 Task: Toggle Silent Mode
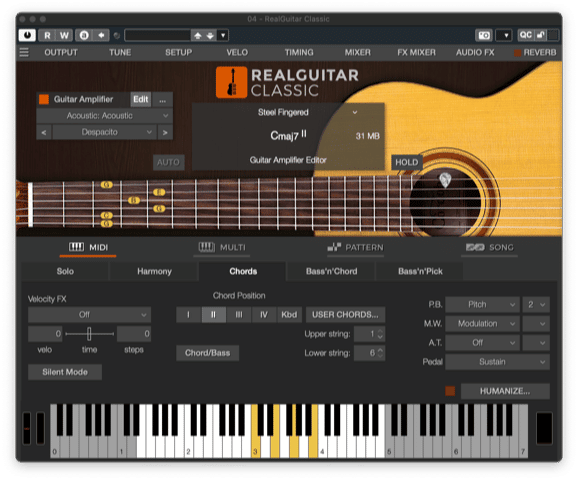(65, 372)
